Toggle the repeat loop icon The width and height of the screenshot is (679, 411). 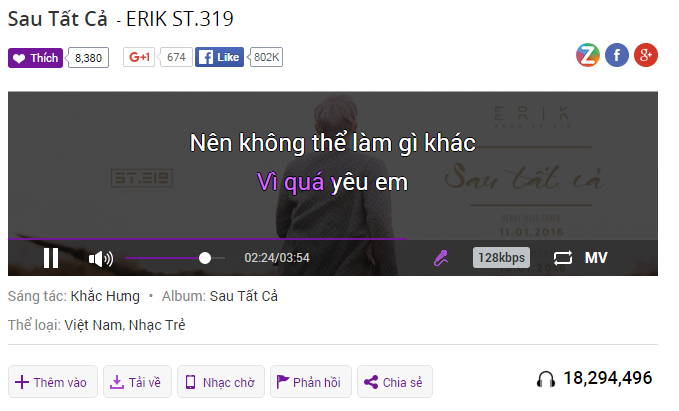click(x=563, y=258)
